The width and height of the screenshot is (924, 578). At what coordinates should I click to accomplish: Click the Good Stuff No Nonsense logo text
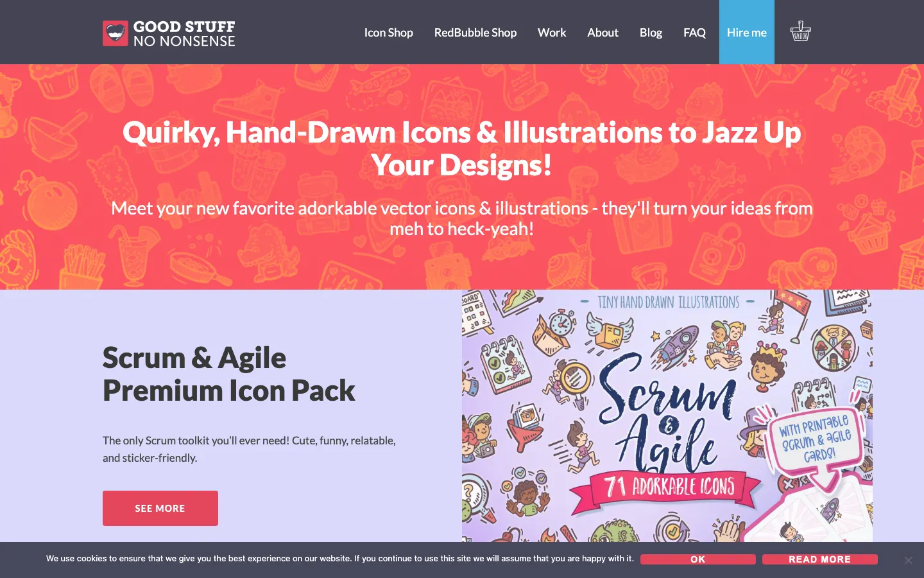pyautogui.click(x=184, y=33)
